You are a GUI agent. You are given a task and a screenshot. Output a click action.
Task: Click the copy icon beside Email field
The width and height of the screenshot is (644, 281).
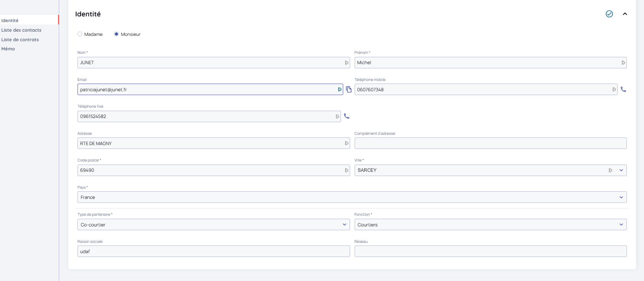pyautogui.click(x=349, y=89)
